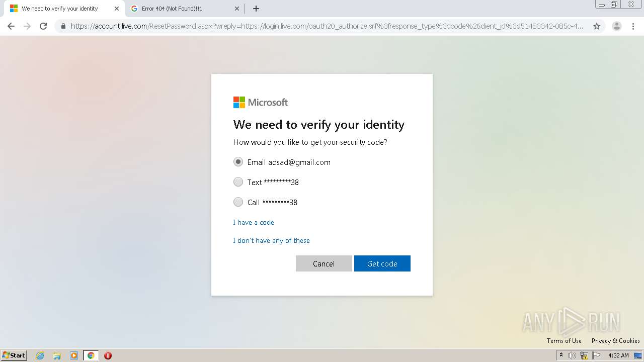Click the Cancel button
644x362 pixels.
324,263
